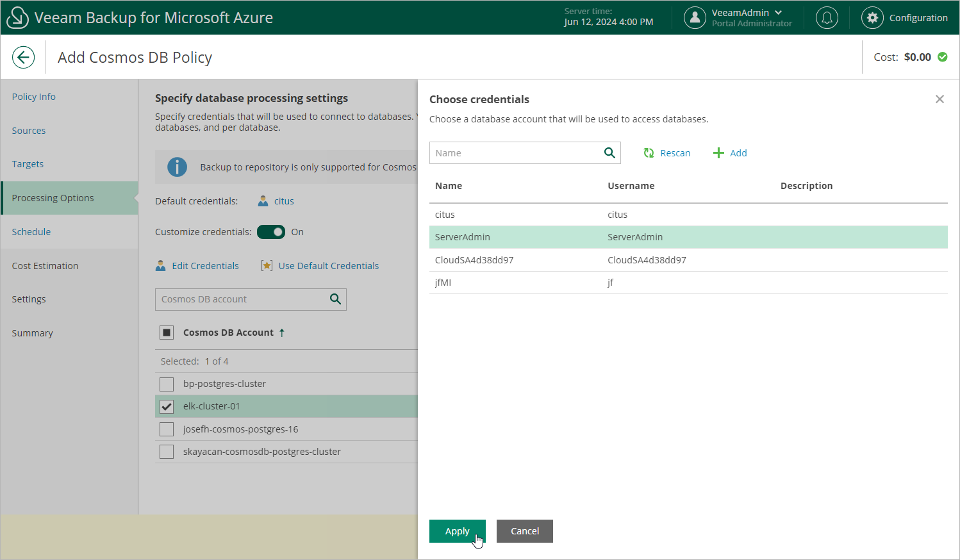Click the Edit Credentials link
This screenshot has width=960, height=560.
click(205, 266)
